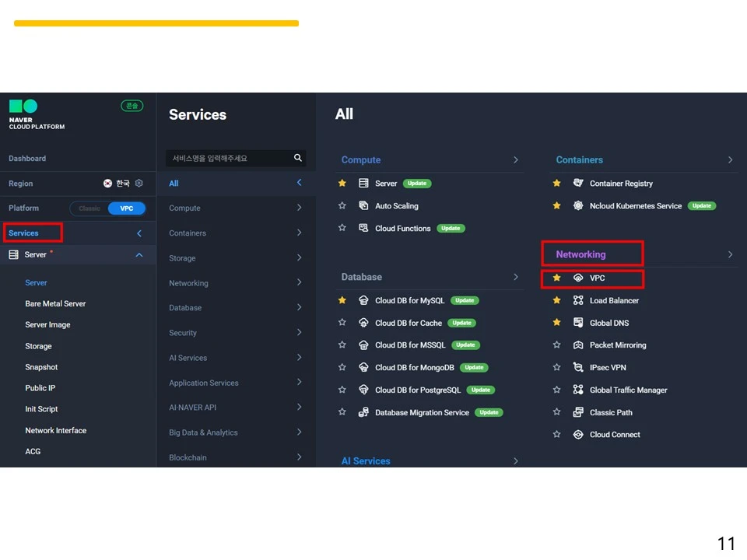Click the Container Registry icon

click(x=578, y=184)
